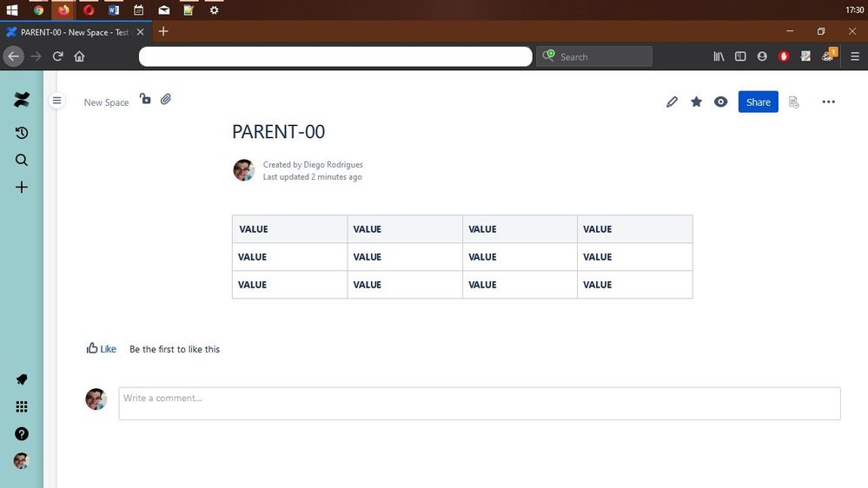
Task: Click the browser address bar
Action: [335, 56]
